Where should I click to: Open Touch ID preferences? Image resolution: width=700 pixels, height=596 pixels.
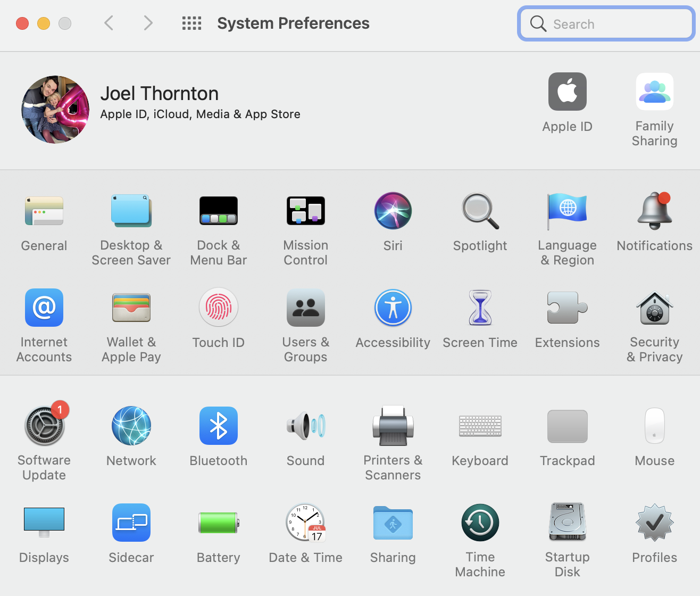pyautogui.click(x=219, y=308)
